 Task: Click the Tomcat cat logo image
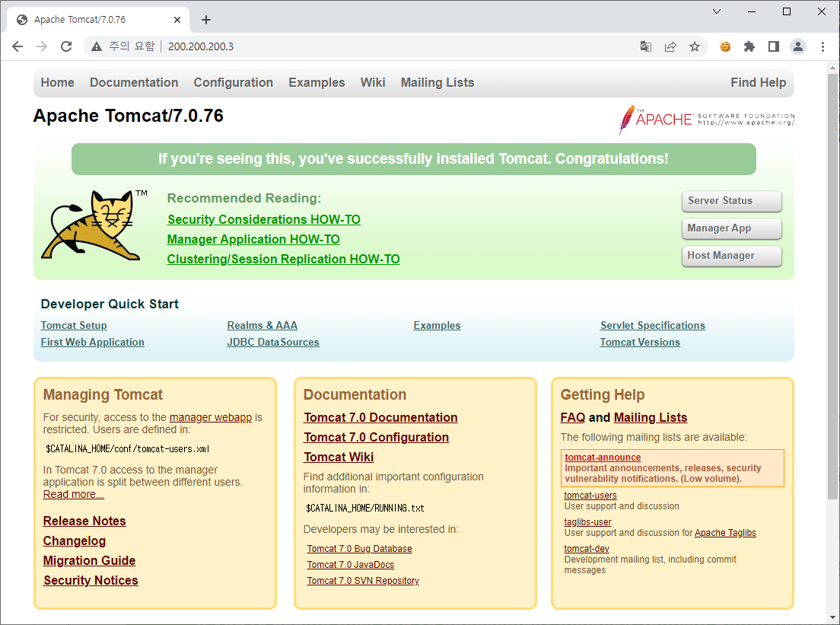pos(94,225)
